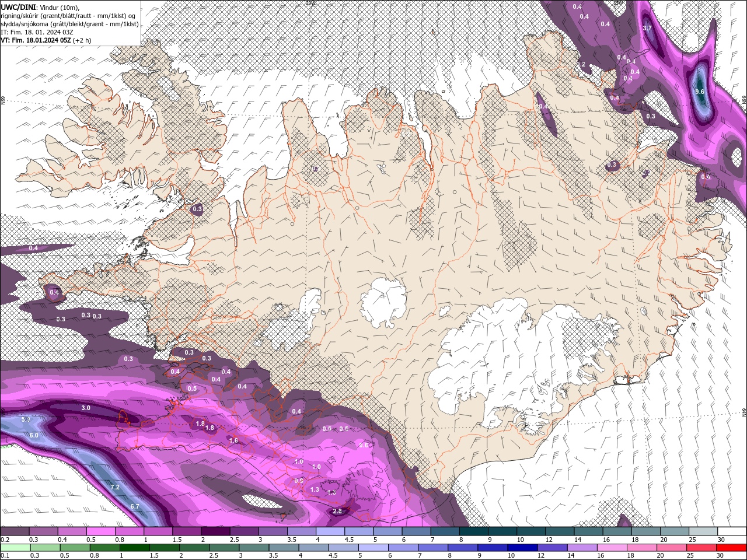Select the 4 lavender swatch in the snow scale
747x560 pixels.
(330, 531)
